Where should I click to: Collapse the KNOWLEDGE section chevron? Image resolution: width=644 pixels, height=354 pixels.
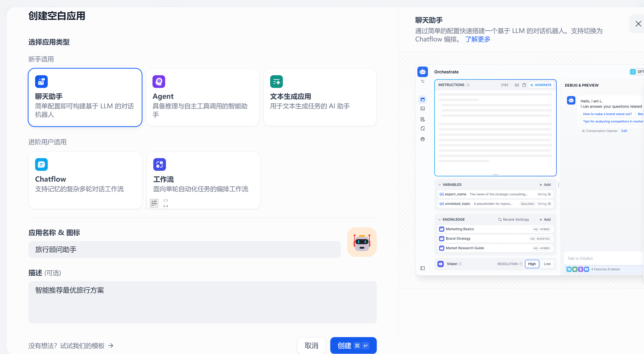[440, 220]
